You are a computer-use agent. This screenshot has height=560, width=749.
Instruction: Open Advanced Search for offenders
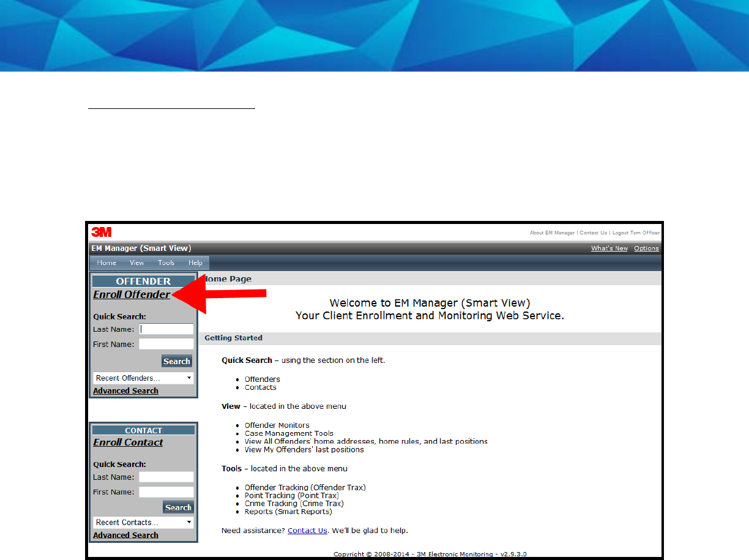click(x=125, y=391)
